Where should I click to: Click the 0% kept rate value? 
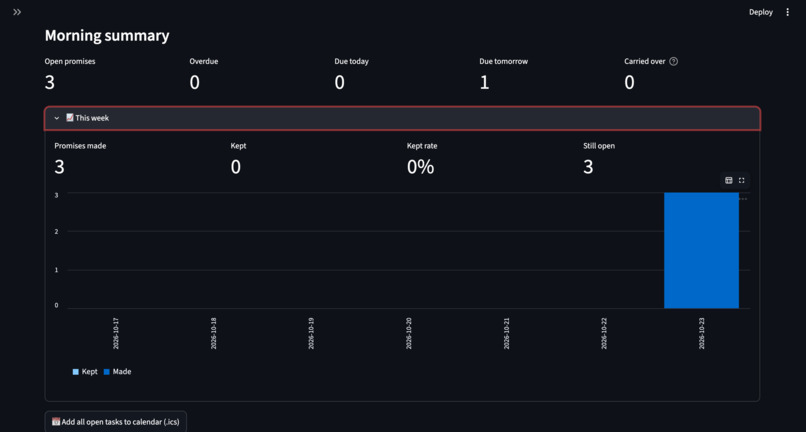coord(420,167)
